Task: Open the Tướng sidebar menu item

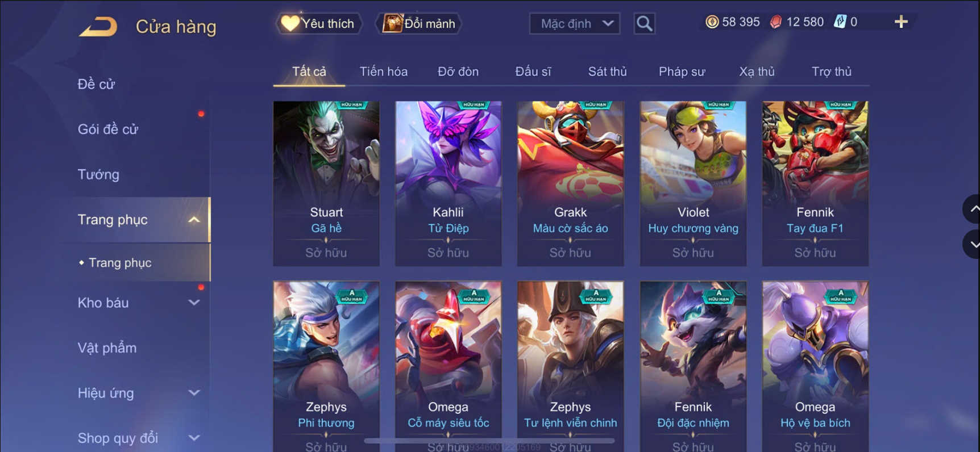Action: click(98, 174)
